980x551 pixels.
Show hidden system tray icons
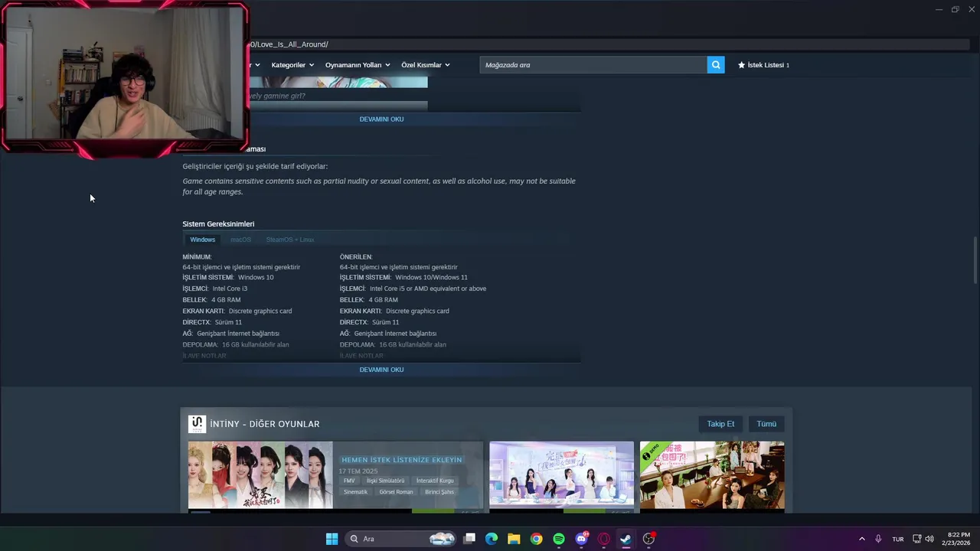click(861, 539)
